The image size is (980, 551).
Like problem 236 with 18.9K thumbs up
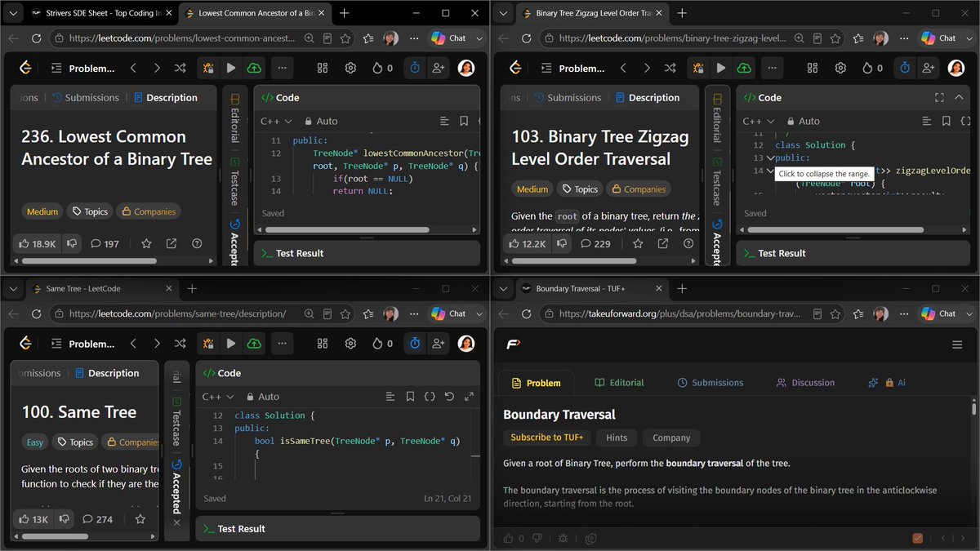[x=38, y=243]
